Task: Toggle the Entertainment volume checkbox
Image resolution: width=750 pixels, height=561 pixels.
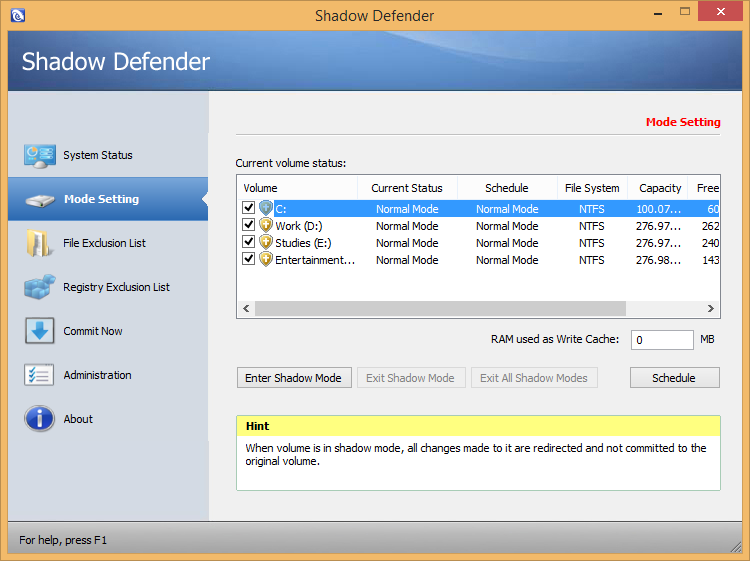Action: click(248, 259)
